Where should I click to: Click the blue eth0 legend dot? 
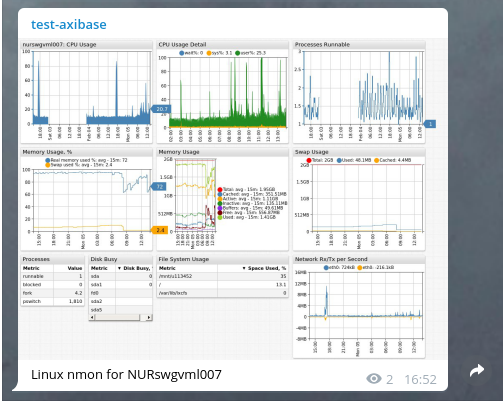coord(326,267)
